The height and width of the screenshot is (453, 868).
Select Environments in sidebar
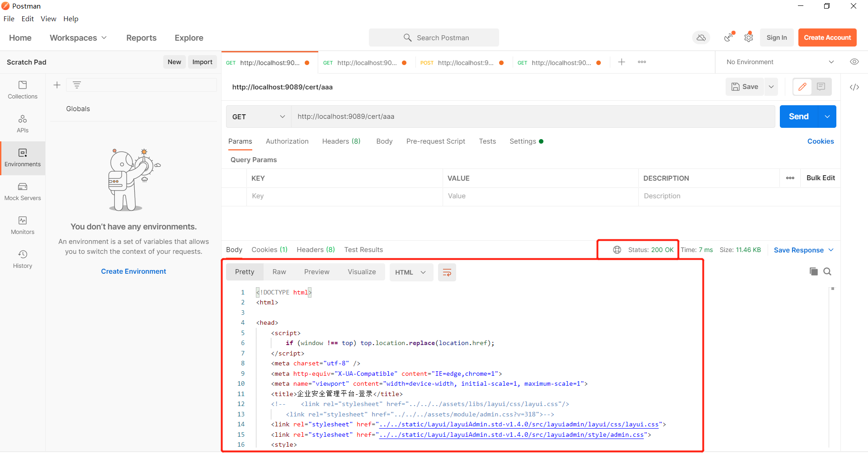(x=23, y=158)
